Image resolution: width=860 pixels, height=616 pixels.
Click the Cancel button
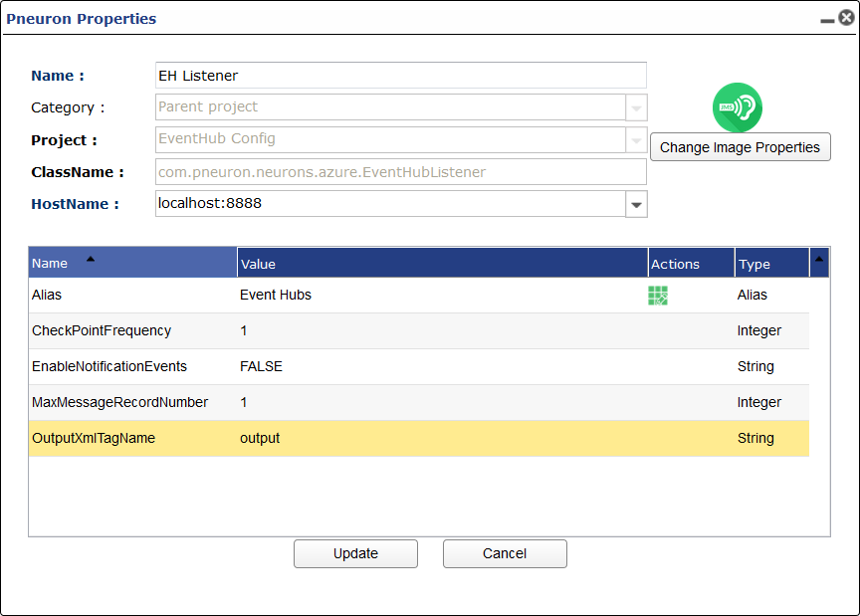[505, 553]
